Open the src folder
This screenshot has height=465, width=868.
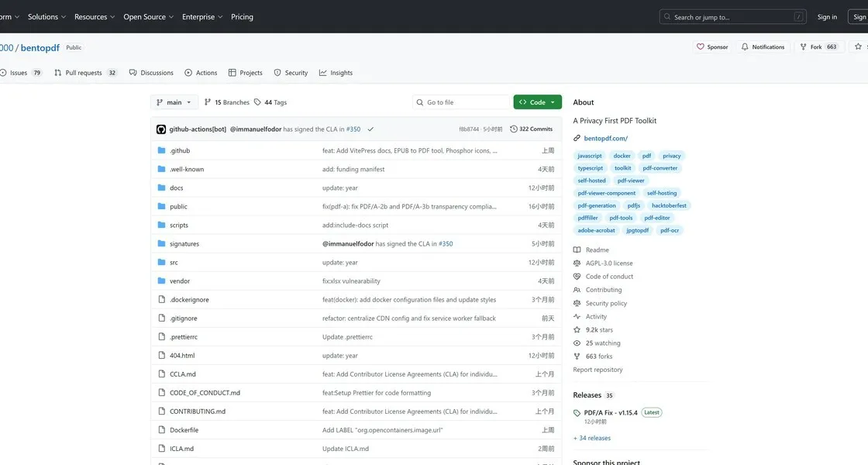[174, 263]
